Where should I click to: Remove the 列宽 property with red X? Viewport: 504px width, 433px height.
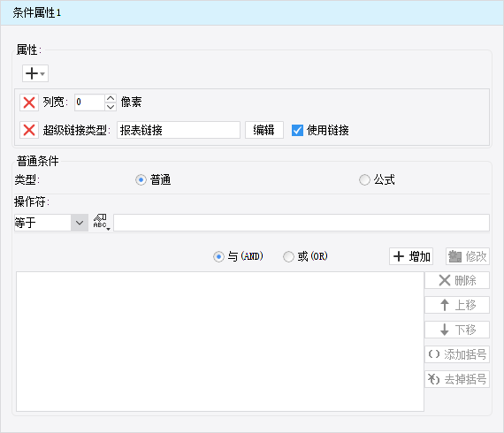pos(29,103)
